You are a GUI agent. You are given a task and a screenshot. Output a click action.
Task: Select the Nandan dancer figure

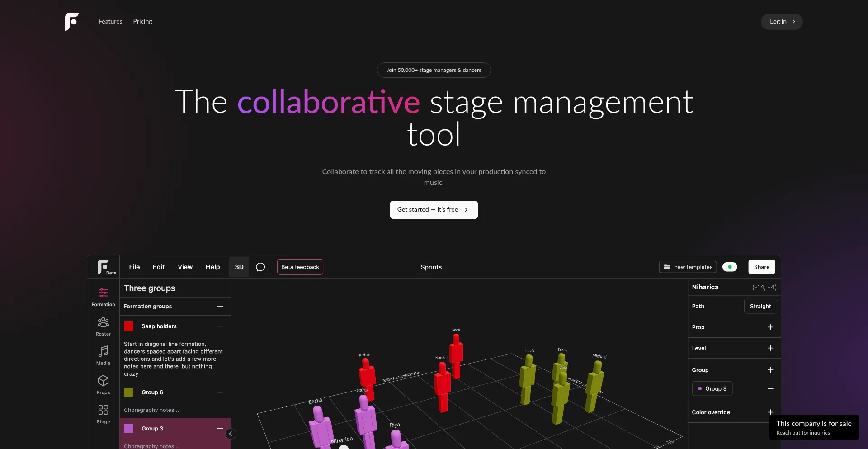click(x=442, y=387)
